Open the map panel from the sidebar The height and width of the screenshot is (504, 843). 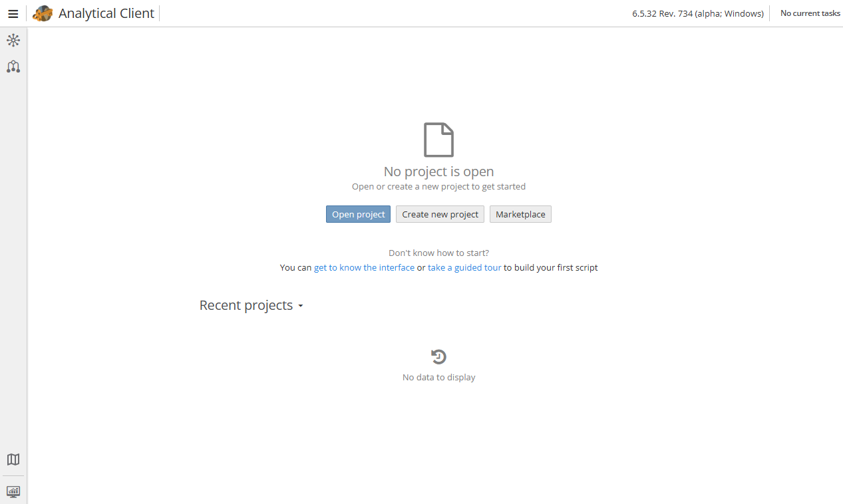[x=13, y=459]
